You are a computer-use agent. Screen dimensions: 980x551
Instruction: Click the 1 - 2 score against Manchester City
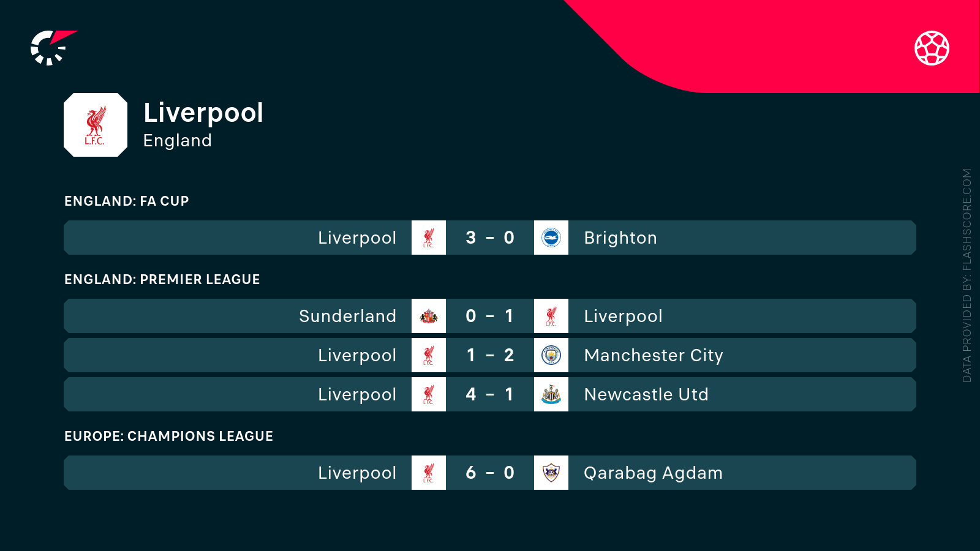coord(490,355)
